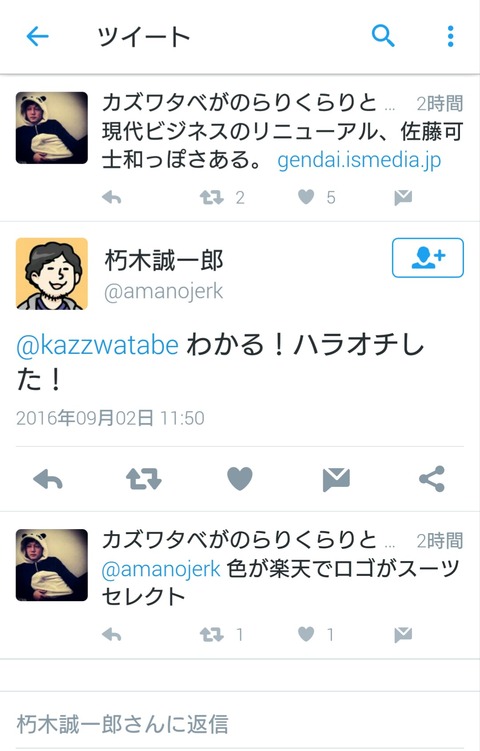Open search with the magnifier icon

(383, 36)
